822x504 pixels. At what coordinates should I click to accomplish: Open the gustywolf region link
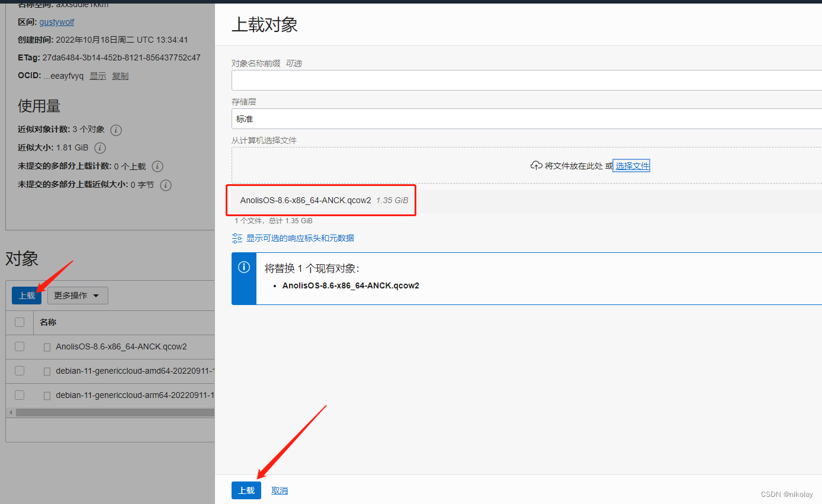(x=56, y=22)
